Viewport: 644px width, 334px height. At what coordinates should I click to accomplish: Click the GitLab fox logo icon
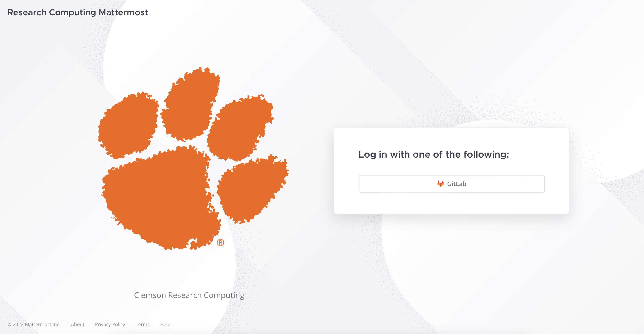coord(440,184)
